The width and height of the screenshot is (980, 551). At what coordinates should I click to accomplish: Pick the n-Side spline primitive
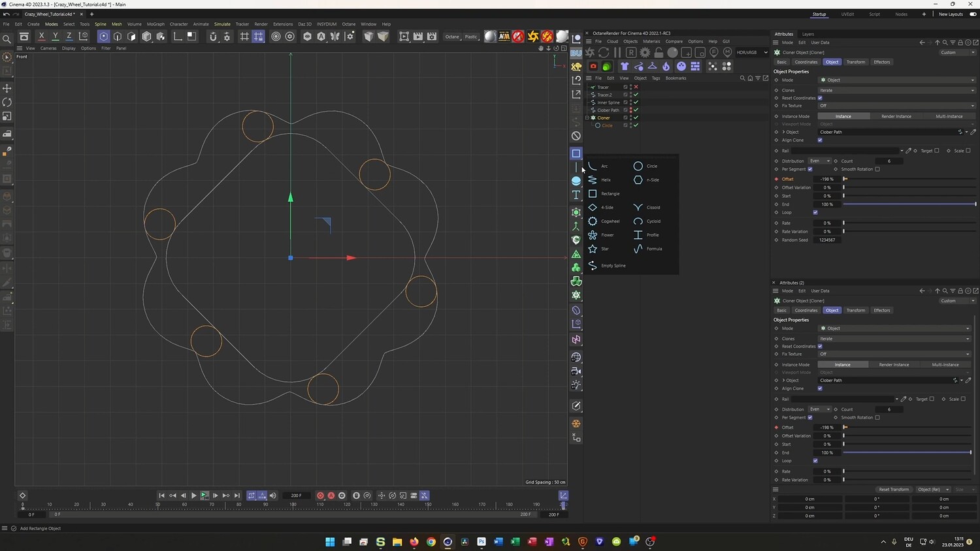(x=646, y=180)
